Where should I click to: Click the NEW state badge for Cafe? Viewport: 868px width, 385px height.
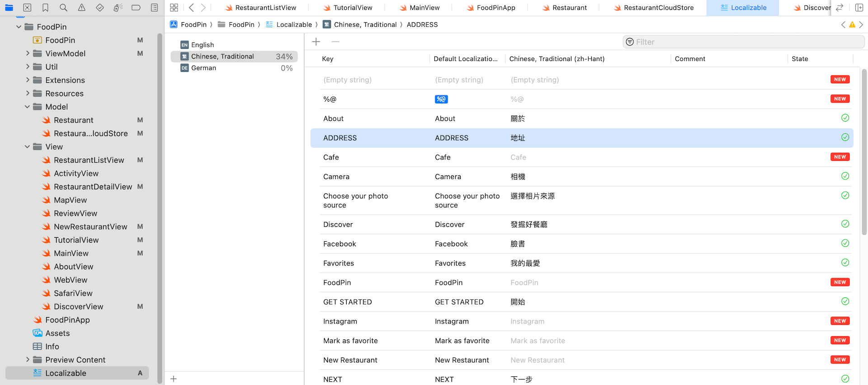(840, 157)
